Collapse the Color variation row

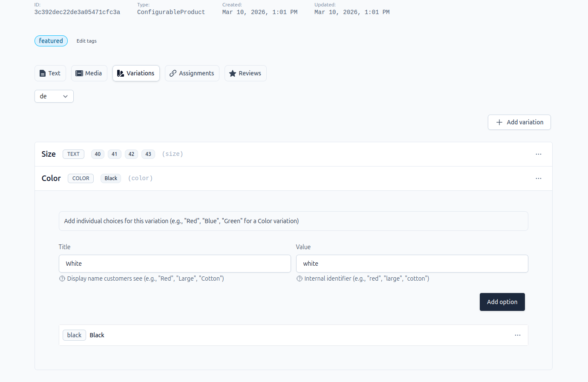point(294,178)
